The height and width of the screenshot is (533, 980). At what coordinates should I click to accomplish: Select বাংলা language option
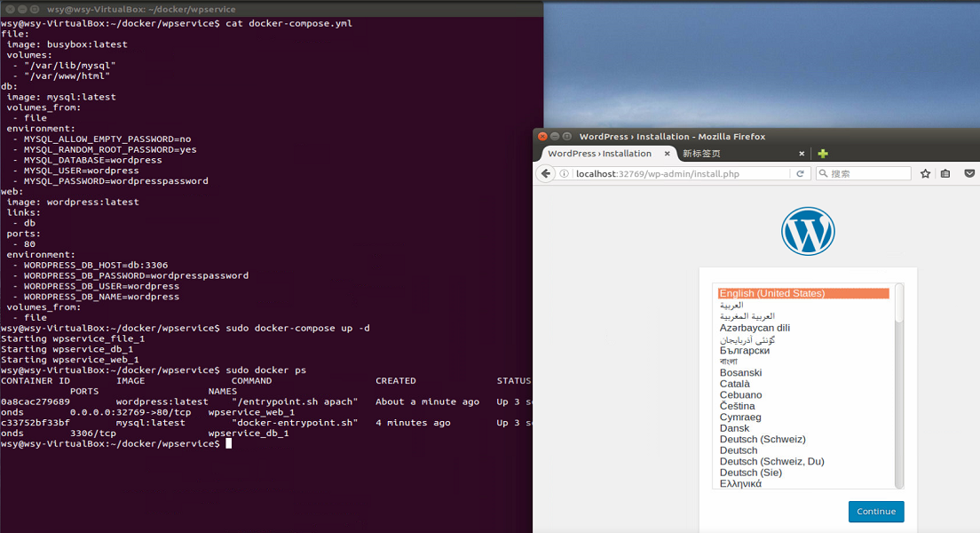(728, 362)
